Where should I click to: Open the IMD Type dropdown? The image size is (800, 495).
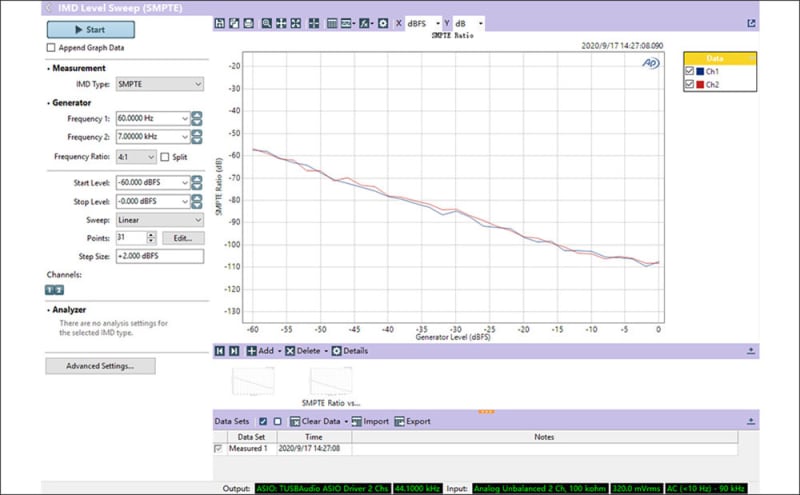(x=160, y=84)
